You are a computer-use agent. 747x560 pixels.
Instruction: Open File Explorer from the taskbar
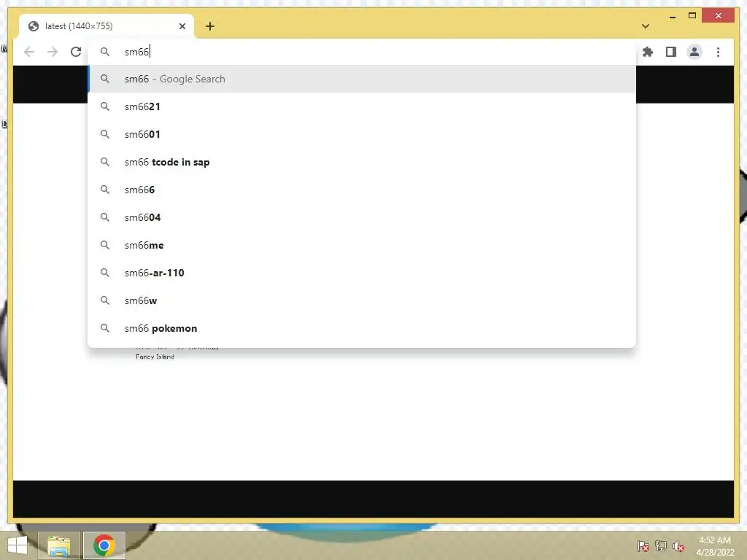click(x=58, y=545)
